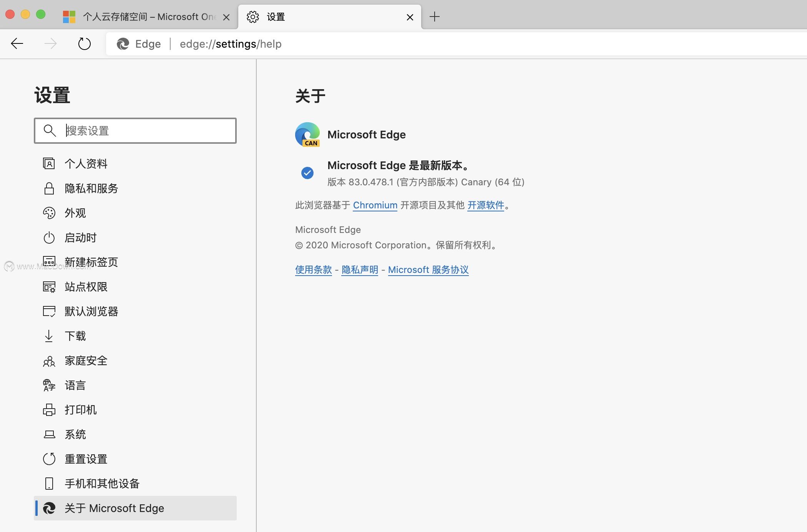Click the printer icon for 打印机
Screen dimensions: 807x532
pos(49,410)
